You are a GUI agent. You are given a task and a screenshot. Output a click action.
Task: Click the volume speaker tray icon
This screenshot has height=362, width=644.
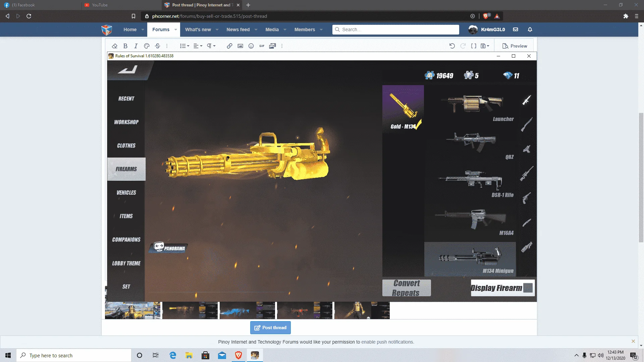(x=601, y=355)
